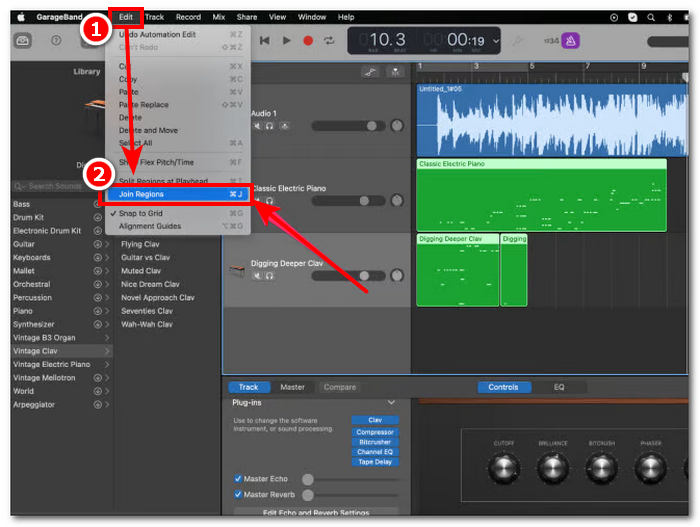Viewport: 700px width, 527px height.
Task: Expand the Vintage B3 Organ category
Action: pos(107,338)
